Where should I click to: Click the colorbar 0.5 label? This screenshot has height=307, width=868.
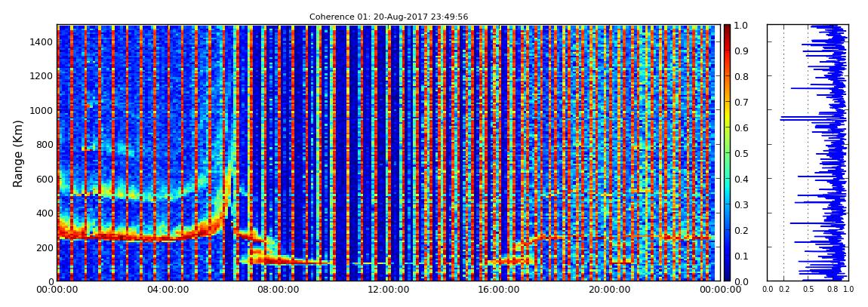[743, 153]
